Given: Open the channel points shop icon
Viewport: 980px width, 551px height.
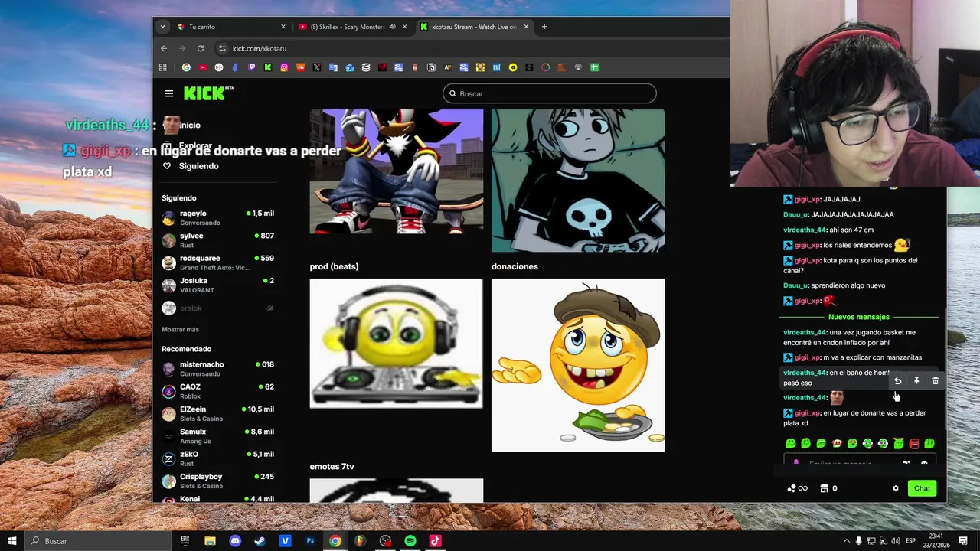Looking at the screenshot, I should click(824, 488).
